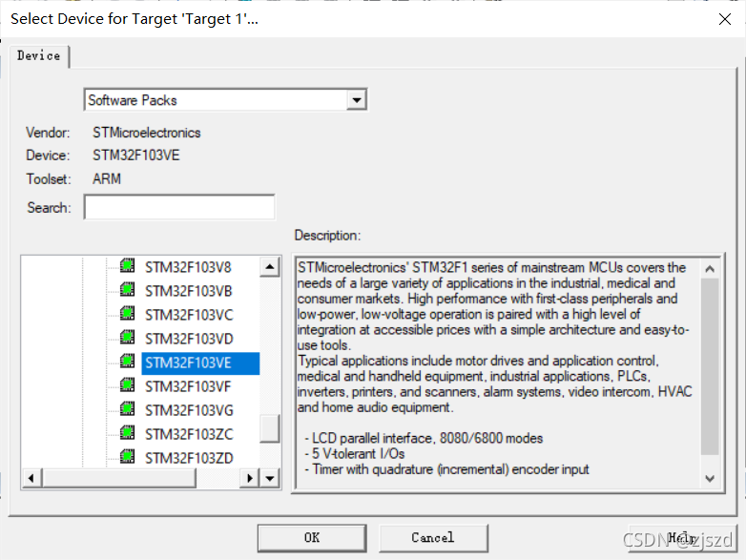Cancel the device selection dialog

tap(433, 538)
